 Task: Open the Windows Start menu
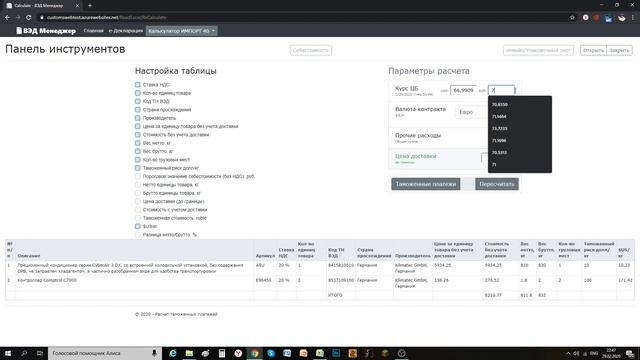[8, 353]
